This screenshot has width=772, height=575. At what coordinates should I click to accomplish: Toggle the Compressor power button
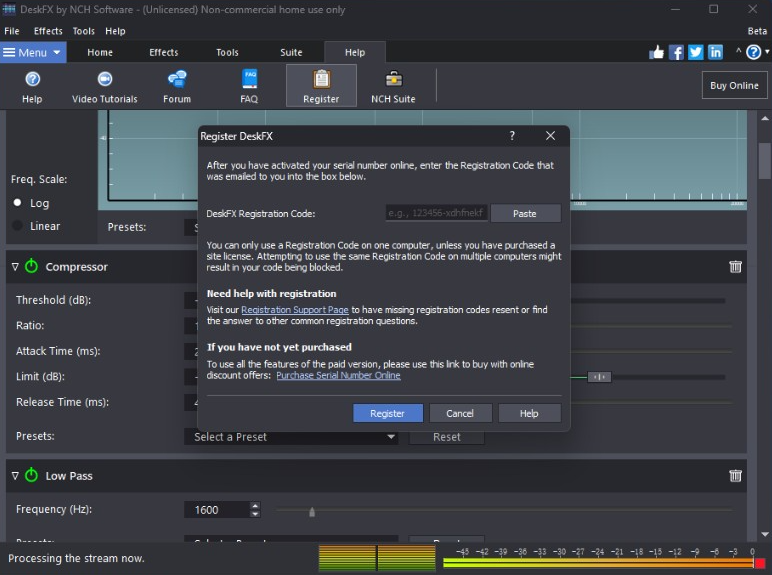pos(31,267)
